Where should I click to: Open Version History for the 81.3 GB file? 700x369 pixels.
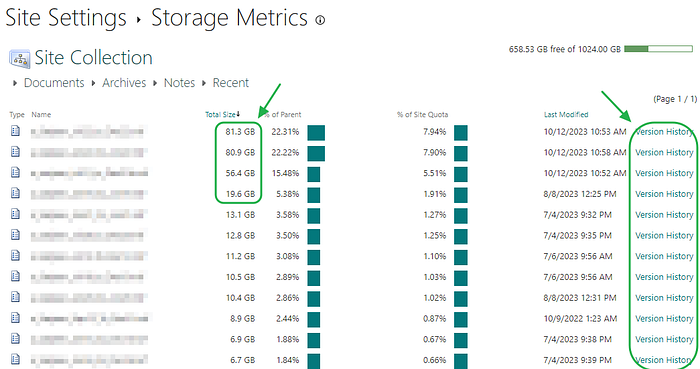[664, 132]
